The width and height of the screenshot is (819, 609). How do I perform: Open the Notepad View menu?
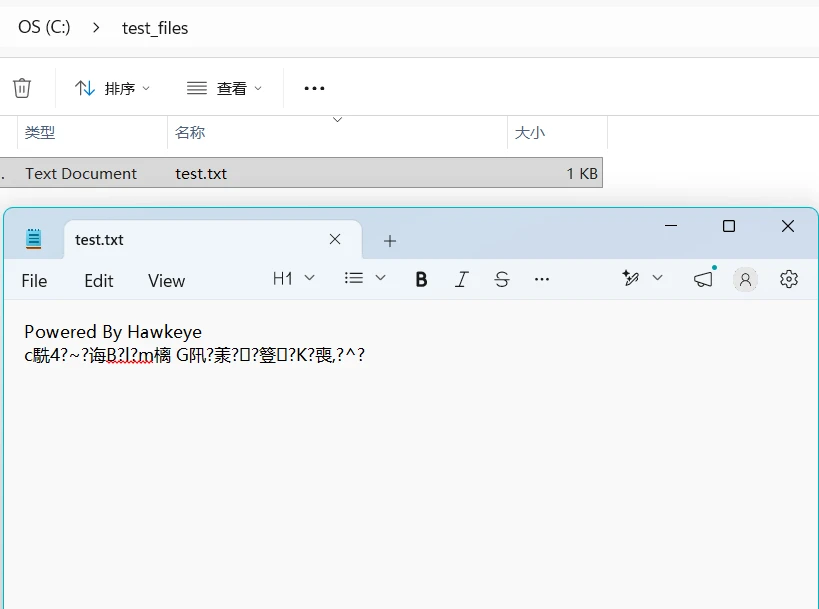coord(166,281)
